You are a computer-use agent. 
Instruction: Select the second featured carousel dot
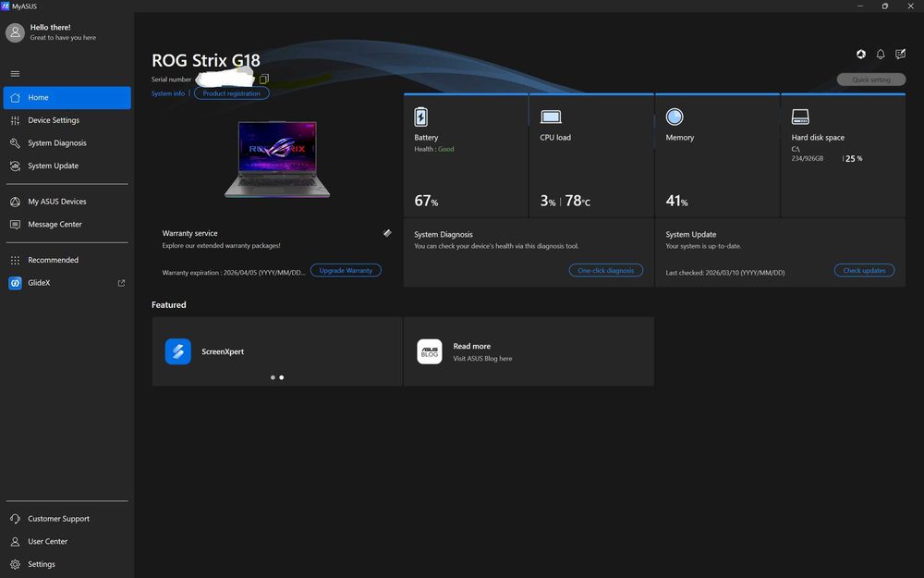tap(282, 377)
